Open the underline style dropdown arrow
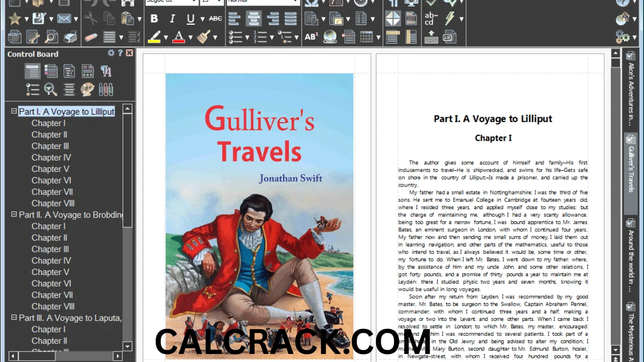 click(x=202, y=19)
